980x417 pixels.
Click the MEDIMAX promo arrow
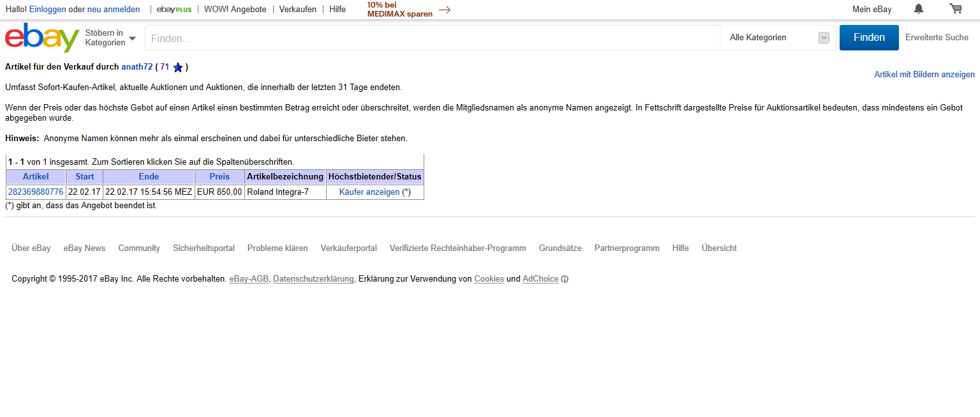445,10
